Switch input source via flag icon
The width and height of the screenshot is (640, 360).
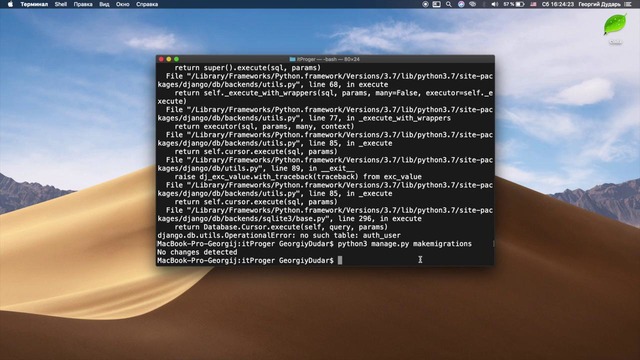point(533,4)
